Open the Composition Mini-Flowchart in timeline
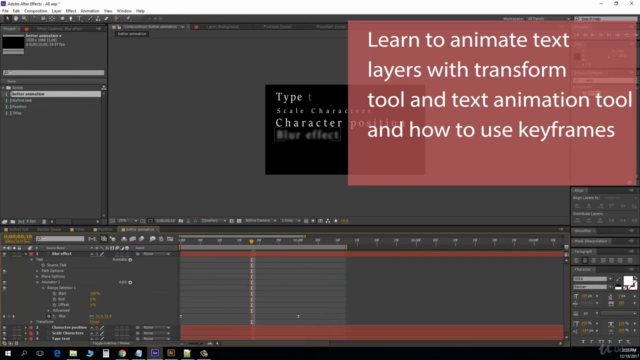640x360 pixels. [92, 239]
